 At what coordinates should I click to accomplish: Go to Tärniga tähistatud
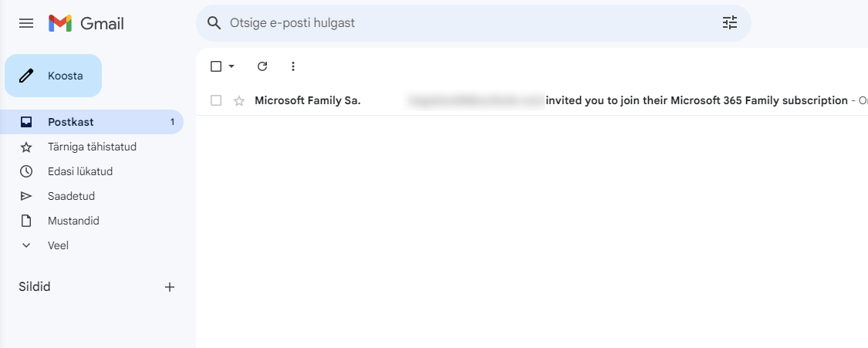[x=92, y=147]
